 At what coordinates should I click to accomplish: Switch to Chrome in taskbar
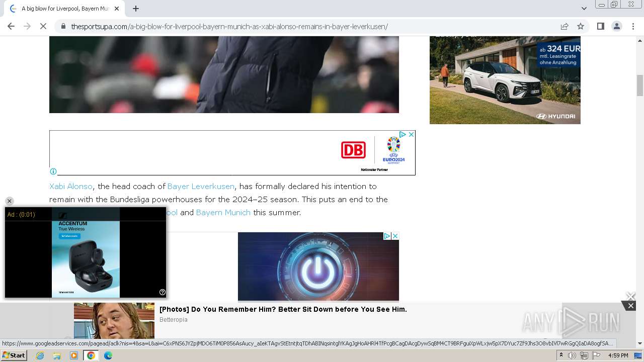tap(91, 355)
